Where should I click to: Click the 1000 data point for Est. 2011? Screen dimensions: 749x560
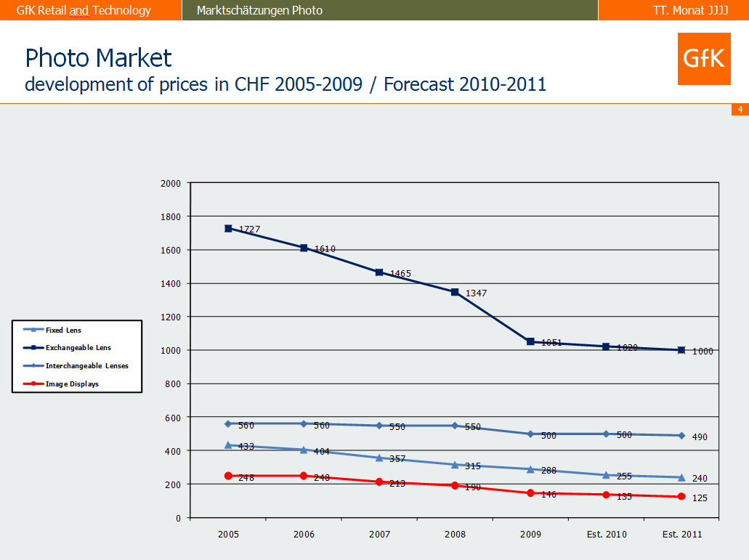(681, 350)
